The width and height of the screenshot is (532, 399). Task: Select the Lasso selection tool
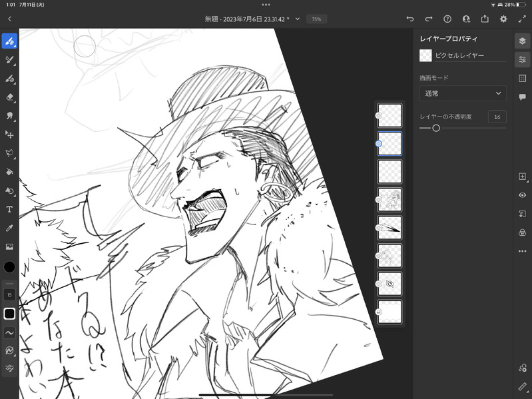point(9,153)
